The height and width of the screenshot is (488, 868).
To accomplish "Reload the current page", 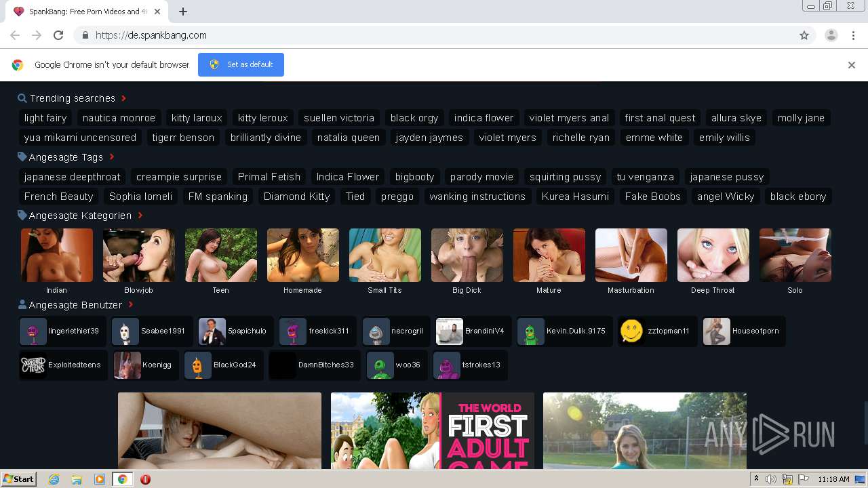I will pyautogui.click(x=58, y=35).
